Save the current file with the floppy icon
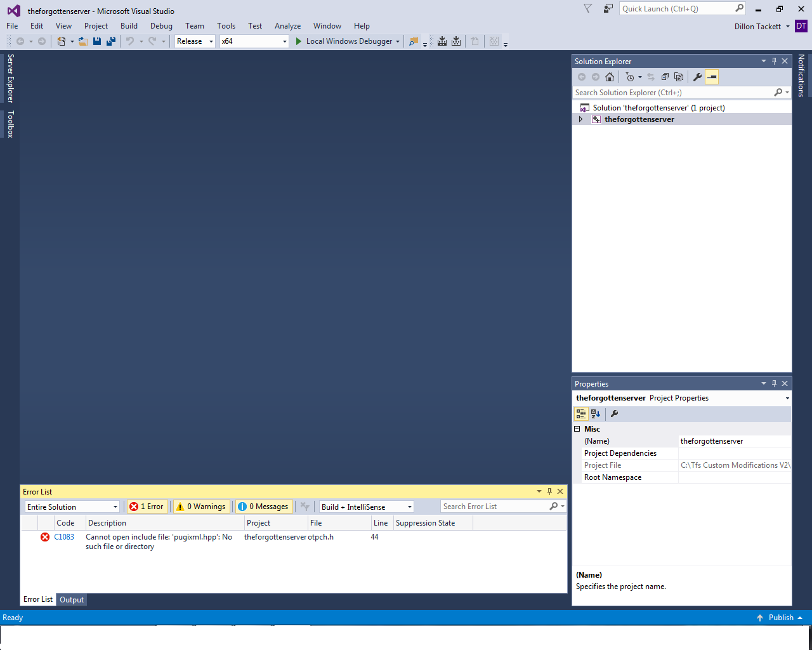 click(x=97, y=41)
